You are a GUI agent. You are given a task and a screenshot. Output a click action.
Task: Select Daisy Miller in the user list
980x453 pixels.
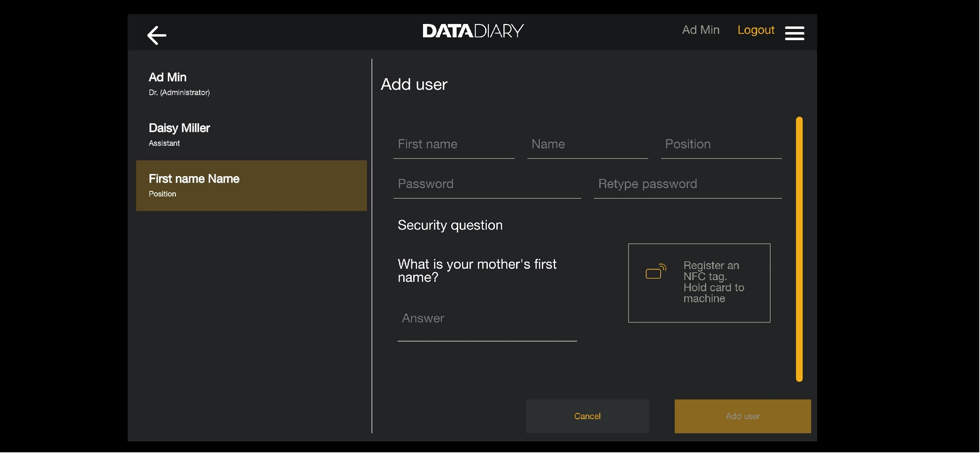pos(252,135)
